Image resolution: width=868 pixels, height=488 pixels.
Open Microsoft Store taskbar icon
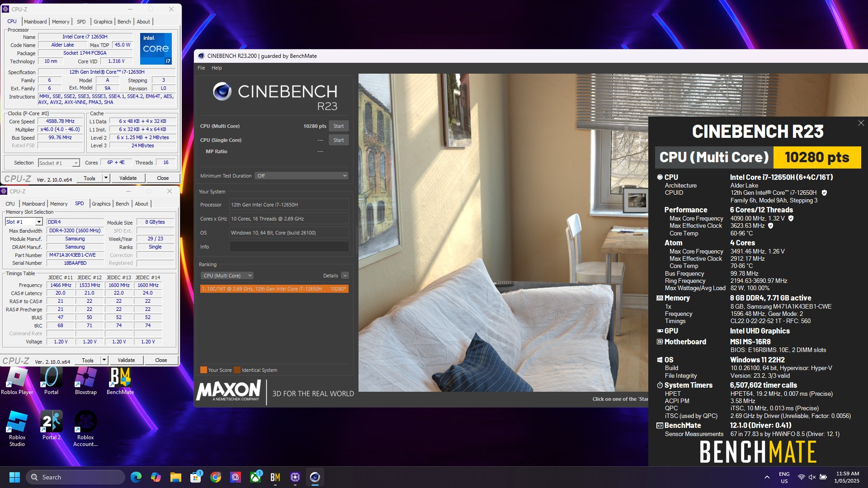pos(196,477)
